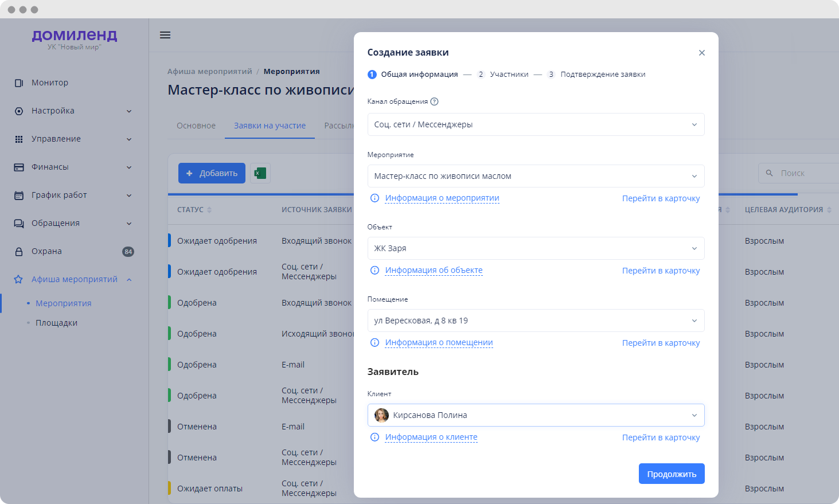Click info icon beside Информация о клиенте
Viewport: 839px width, 504px height.
(374, 437)
